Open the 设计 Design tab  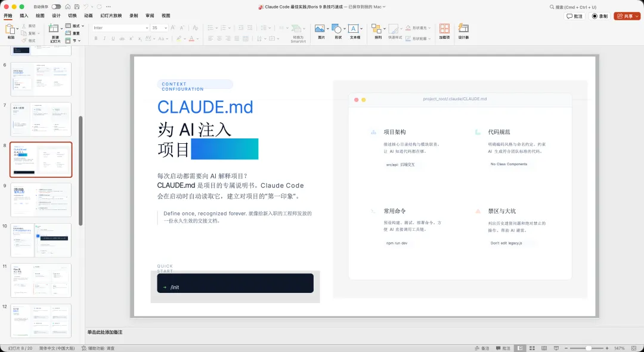[x=56, y=16]
